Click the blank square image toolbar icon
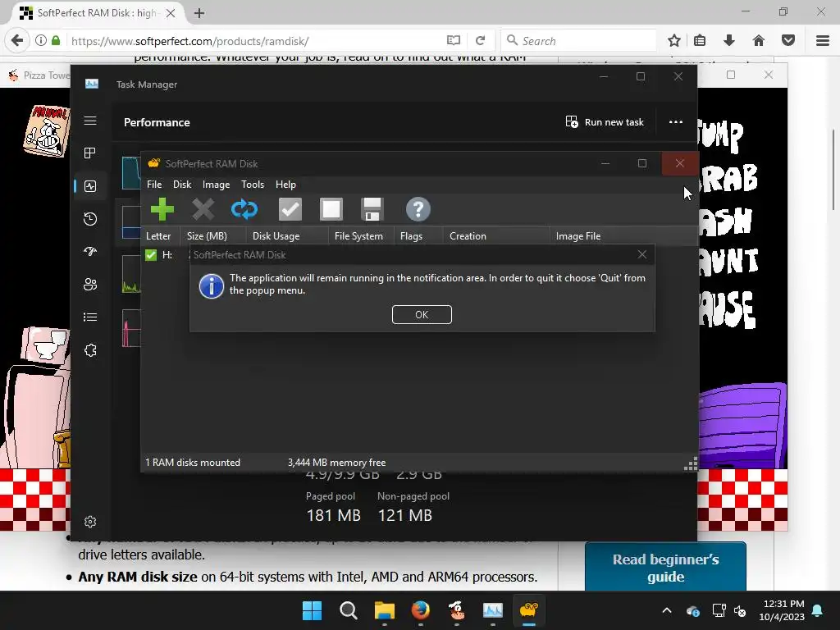This screenshot has height=630, width=840. point(331,209)
